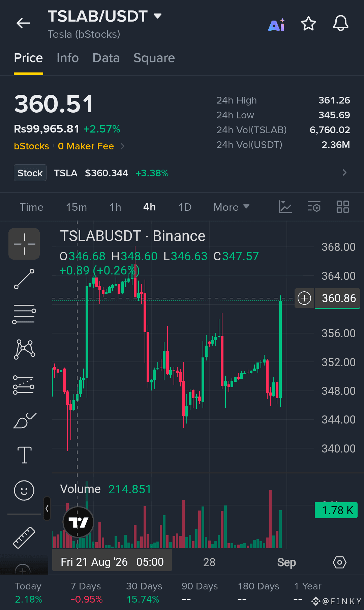Click the Volume 214.851 indicator label
This screenshot has width=364, height=610.
(x=105, y=489)
